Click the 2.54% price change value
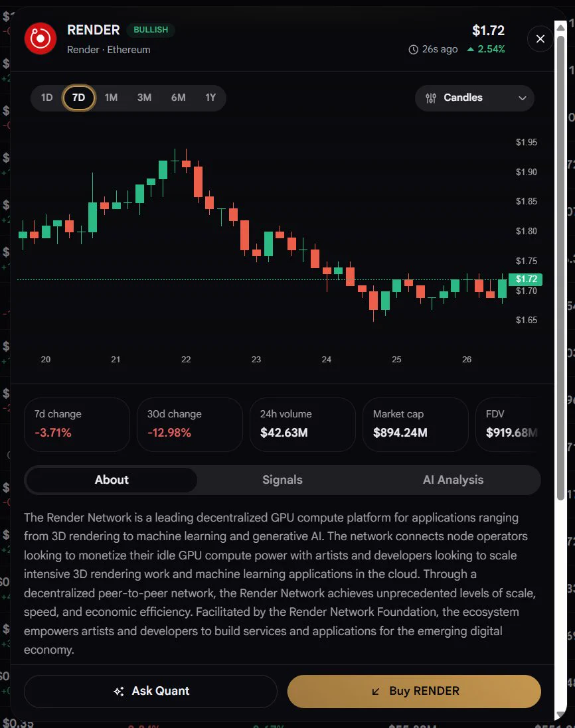575x728 pixels. [491, 48]
